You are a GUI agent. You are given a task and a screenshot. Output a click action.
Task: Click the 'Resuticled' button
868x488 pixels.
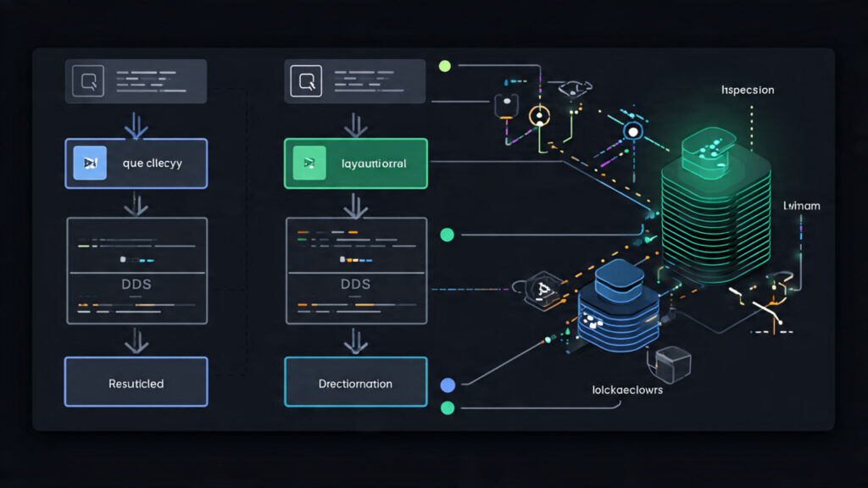136,382
